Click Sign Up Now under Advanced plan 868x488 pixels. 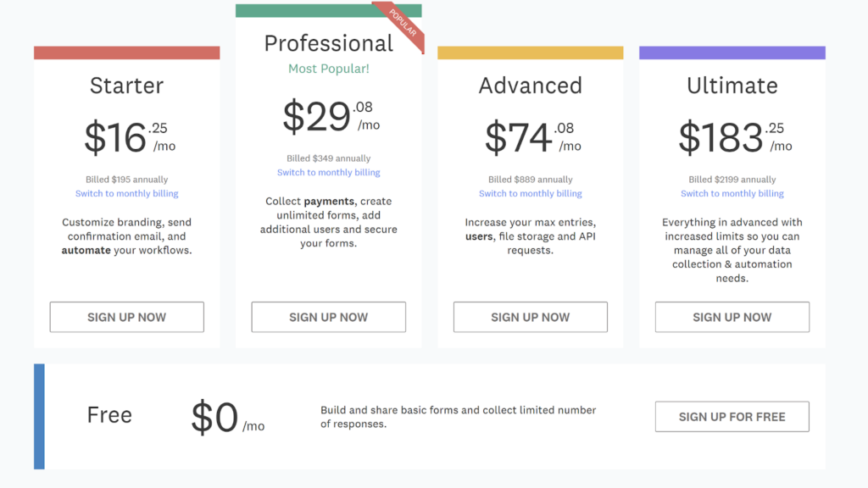tap(531, 317)
